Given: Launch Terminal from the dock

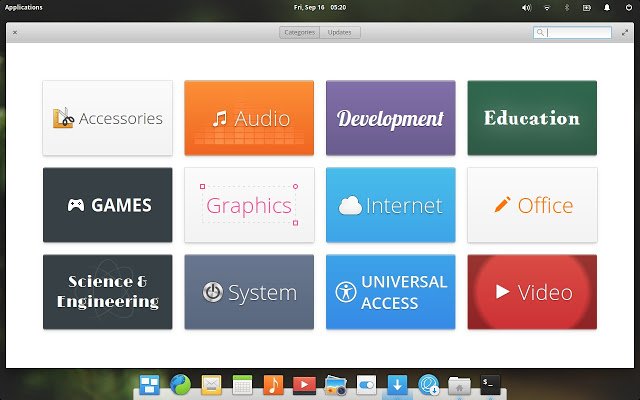Looking at the screenshot, I should click(490, 384).
